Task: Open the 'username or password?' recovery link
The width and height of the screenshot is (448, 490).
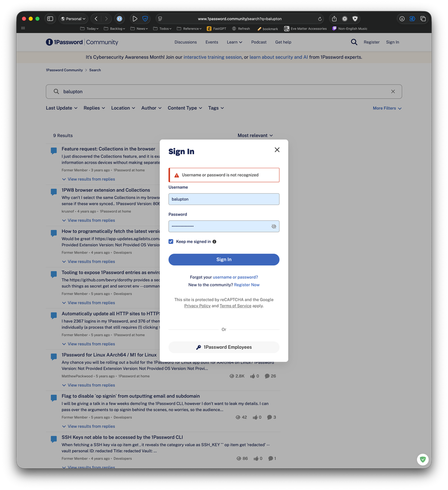Action: pos(235,277)
